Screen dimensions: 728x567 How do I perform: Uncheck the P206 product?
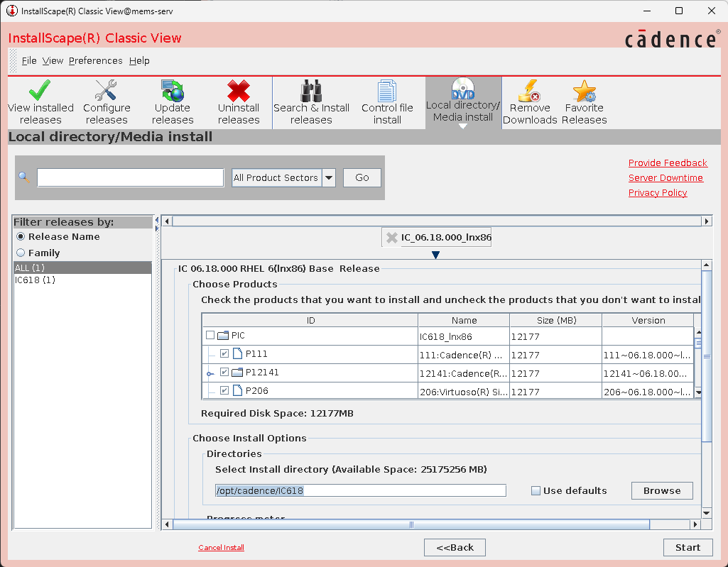click(224, 391)
